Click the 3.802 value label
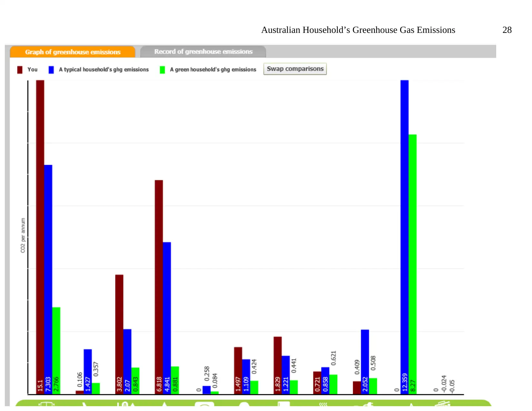 119,384
